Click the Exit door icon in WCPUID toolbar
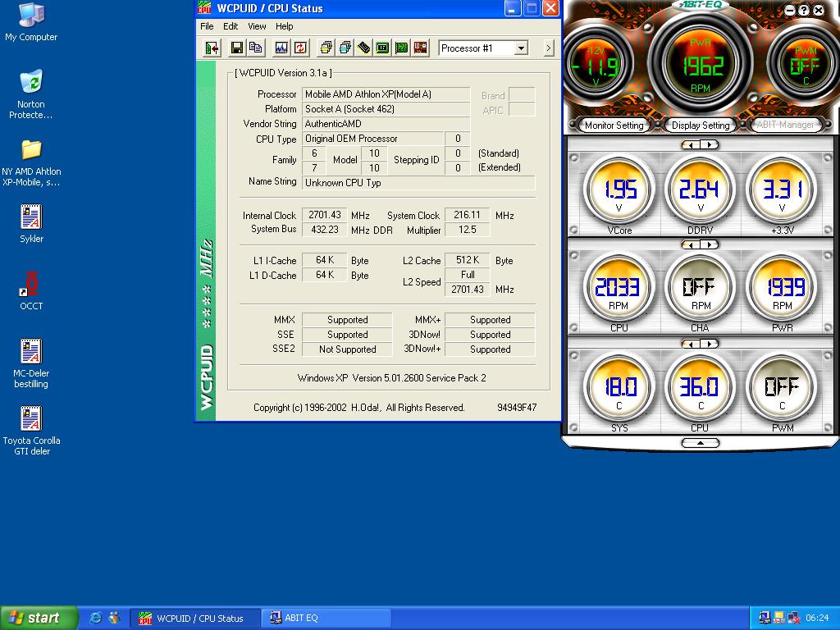This screenshot has height=630, width=840. pyautogui.click(x=212, y=48)
